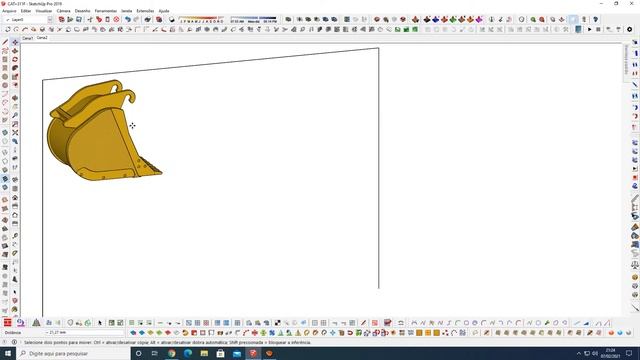Click the animation stop button in toolbar
This screenshot has height=360, width=640.
tap(598, 29)
